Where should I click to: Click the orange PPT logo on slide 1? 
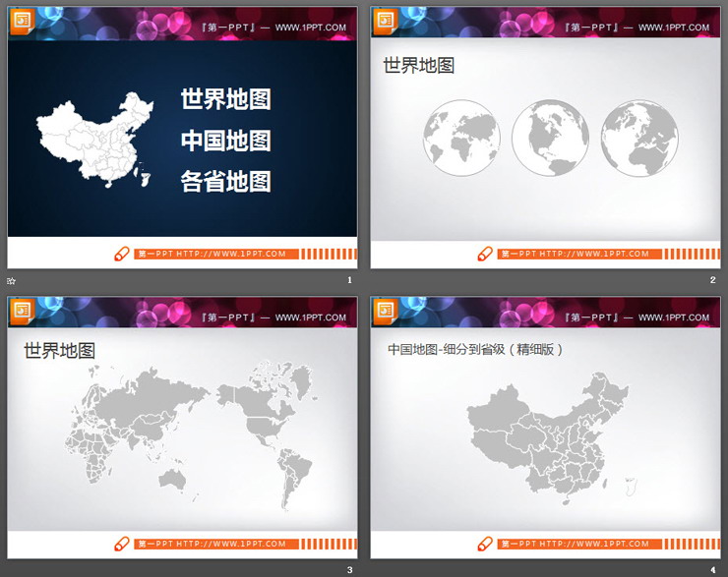tap(22, 22)
